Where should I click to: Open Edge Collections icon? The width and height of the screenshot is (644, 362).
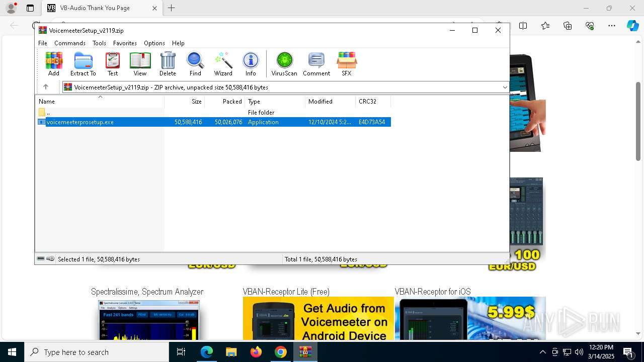(568, 26)
